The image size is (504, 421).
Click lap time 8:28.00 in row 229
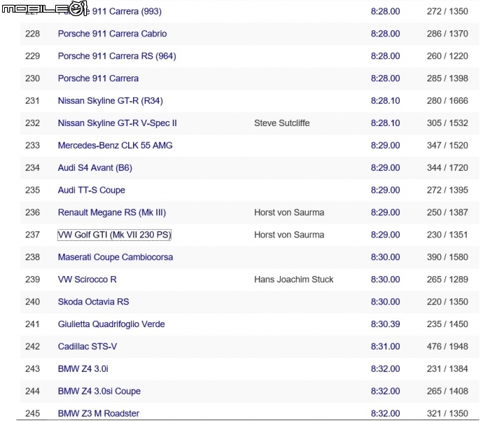pyautogui.click(x=386, y=56)
